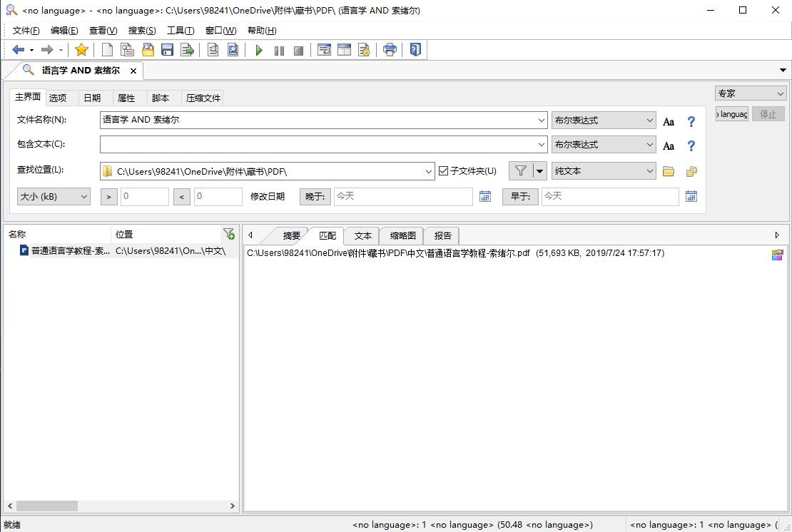Click the floppy disk Save icon

[168, 50]
